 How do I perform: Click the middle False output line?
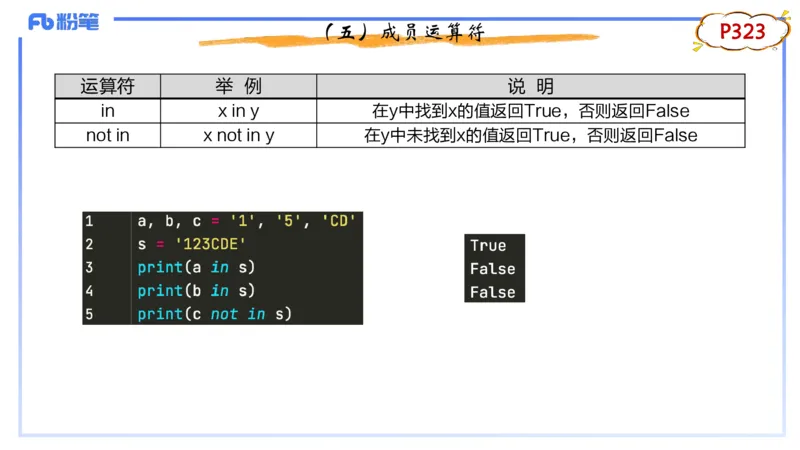point(493,269)
